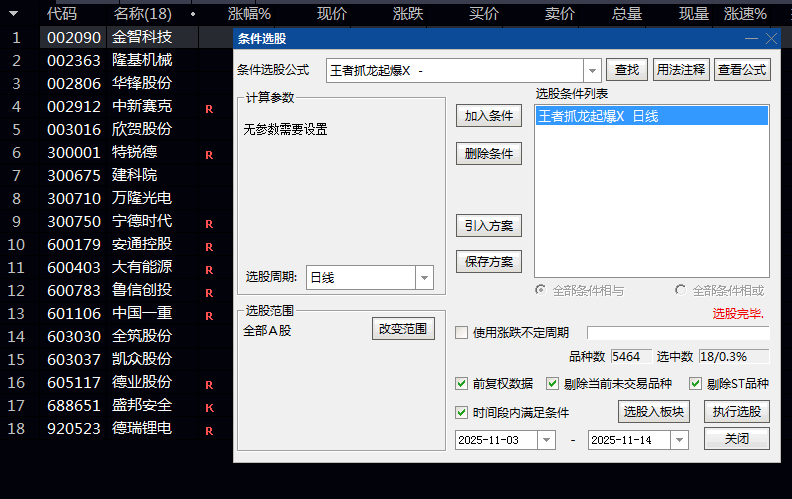Open end date 2025-11-14 picker

pyautogui.click(x=679, y=440)
